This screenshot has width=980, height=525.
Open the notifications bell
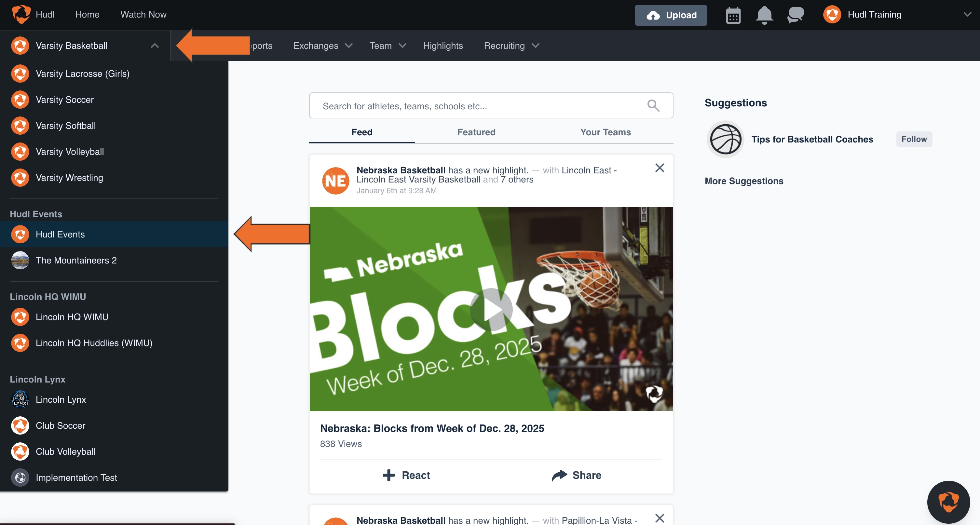(764, 15)
